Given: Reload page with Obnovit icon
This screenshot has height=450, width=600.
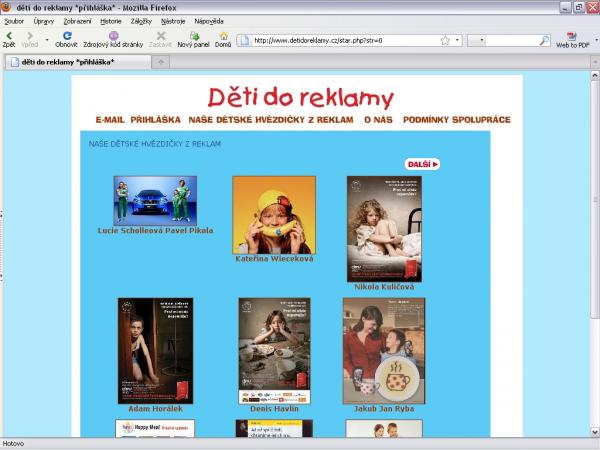Looking at the screenshot, I should pyautogui.click(x=67, y=36).
